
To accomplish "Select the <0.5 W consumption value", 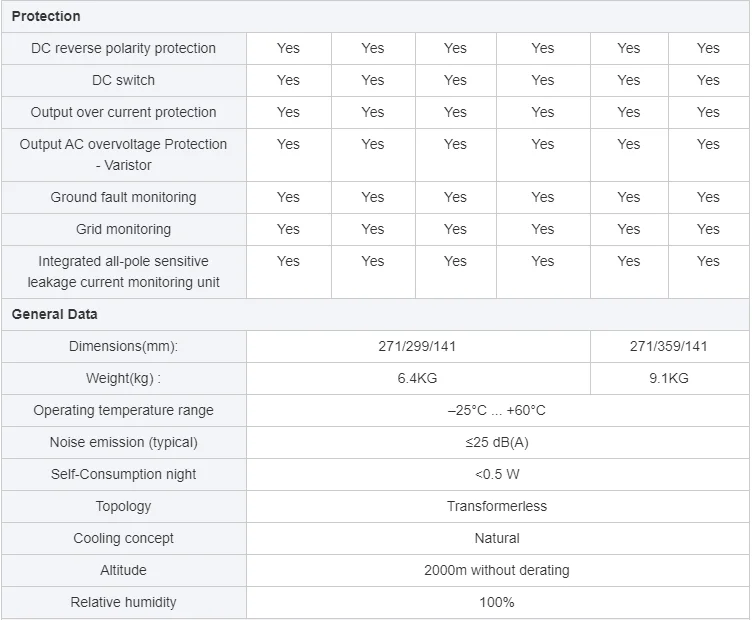I will click(496, 474).
